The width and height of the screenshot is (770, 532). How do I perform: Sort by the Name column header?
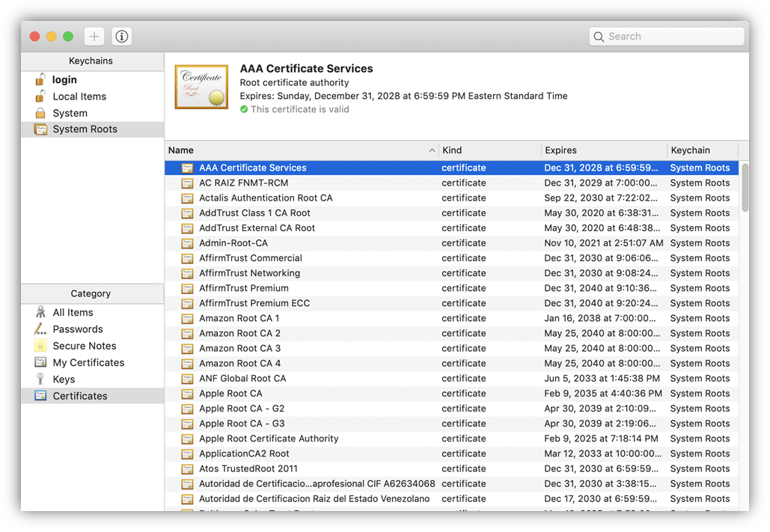[x=301, y=150]
